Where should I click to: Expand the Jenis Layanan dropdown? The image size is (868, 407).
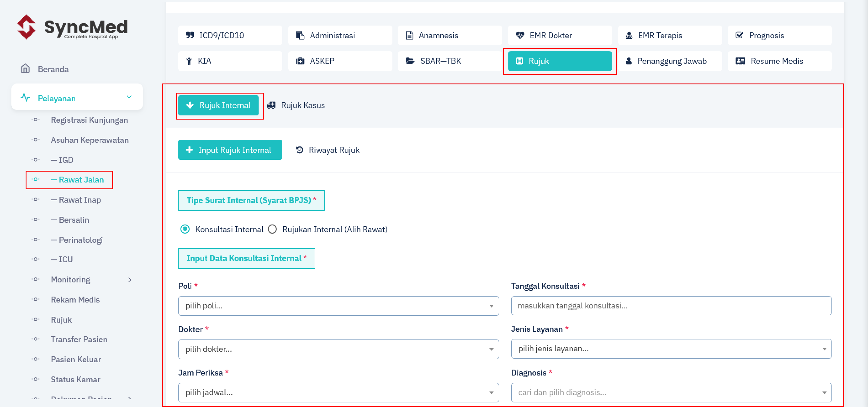pyautogui.click(x=671, y=349)
